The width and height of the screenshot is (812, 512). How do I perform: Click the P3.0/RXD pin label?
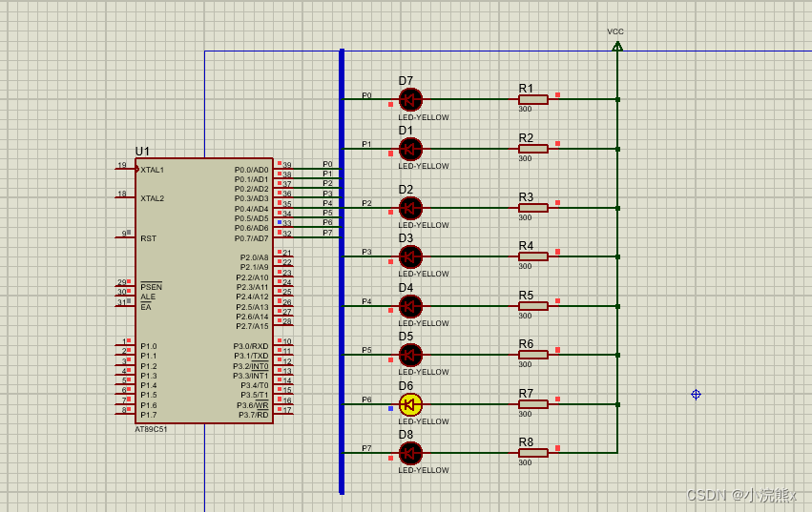click(251, 346)
